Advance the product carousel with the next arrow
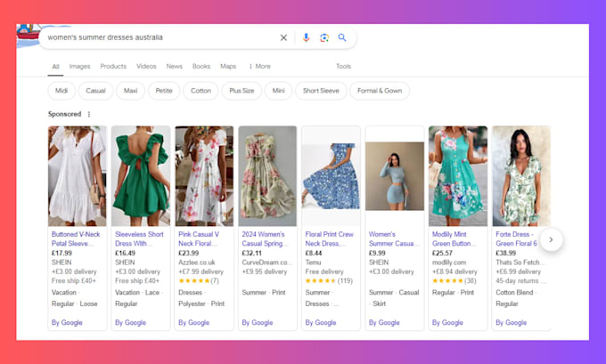 coord(551,239)
